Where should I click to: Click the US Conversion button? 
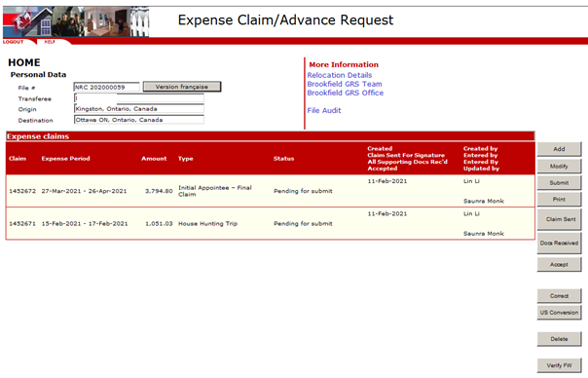[x=559, y=313]
